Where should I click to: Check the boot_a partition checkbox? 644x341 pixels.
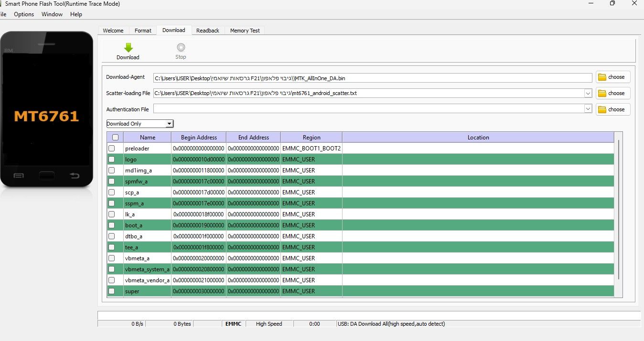pyautogui.click(x=112, y=225)
